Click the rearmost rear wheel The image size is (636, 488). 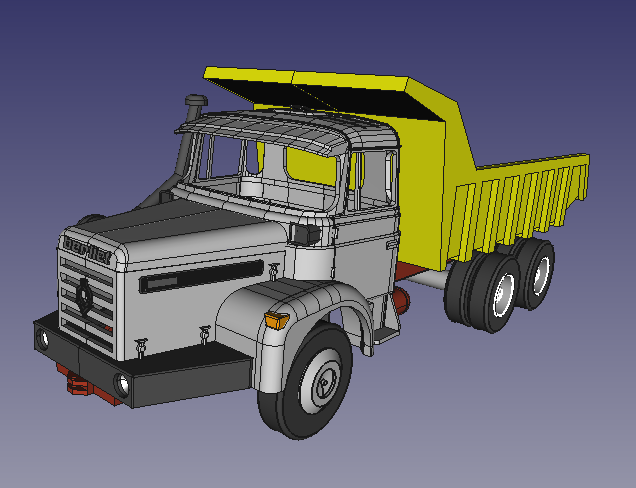coord(535,274)
